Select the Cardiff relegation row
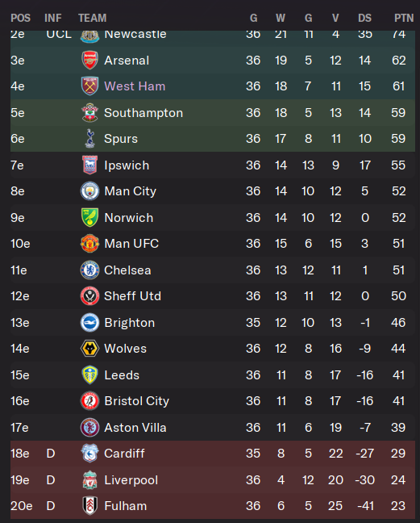Screen dimensions: 420x523 point(213,454)
